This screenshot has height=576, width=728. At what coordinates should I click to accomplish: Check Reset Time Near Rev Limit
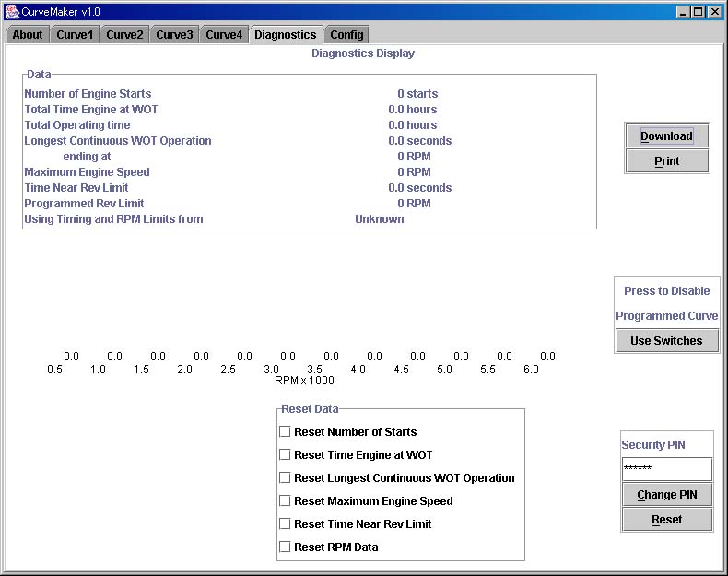[285, 523]
